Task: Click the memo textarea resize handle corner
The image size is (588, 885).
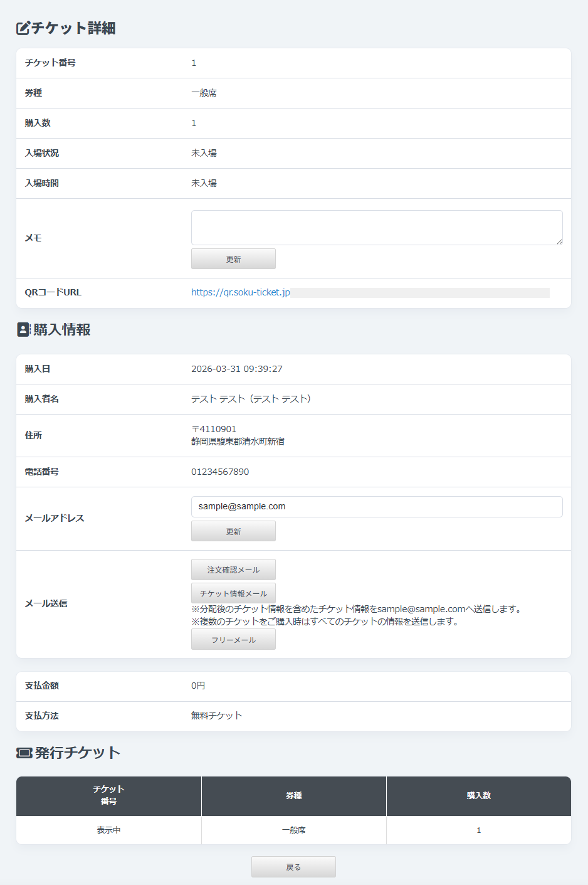Action: (559, 241)
